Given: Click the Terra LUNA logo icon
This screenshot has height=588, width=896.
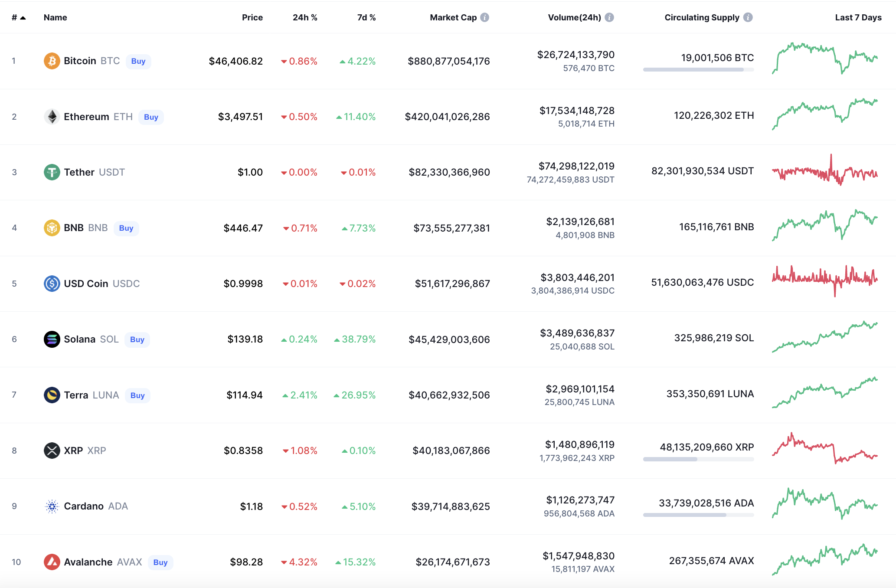Looking at the screenshot, I should (x=52, y=395).
